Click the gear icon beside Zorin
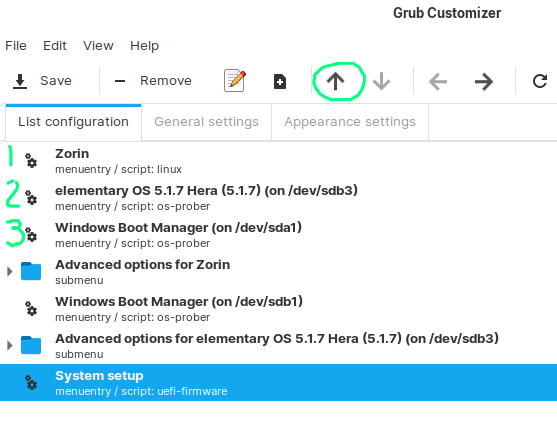The height and width of the screenshot is (422, 557). [x=31, y=161]
